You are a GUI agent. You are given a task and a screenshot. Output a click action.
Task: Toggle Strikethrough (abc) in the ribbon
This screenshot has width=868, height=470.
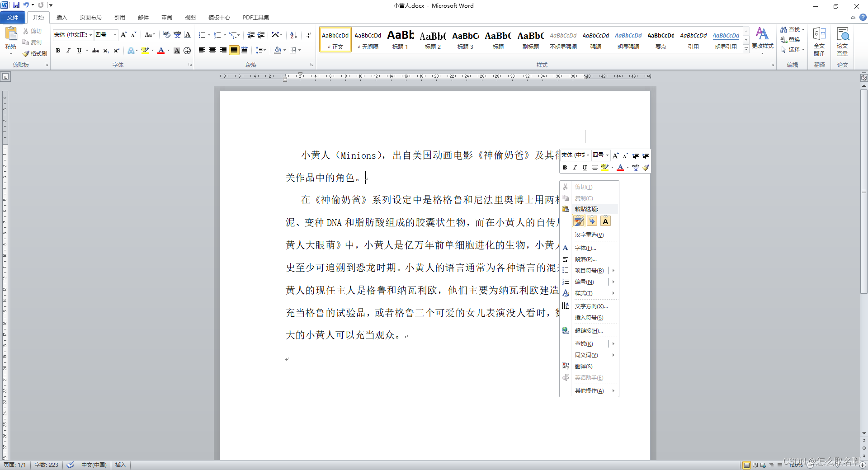coord(95,51)
